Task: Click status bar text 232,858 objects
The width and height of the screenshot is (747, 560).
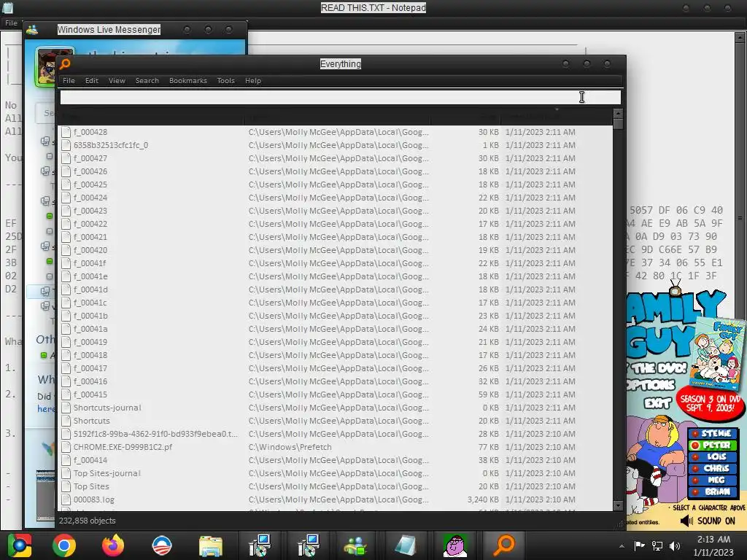Action: click(x=88, y=521)
